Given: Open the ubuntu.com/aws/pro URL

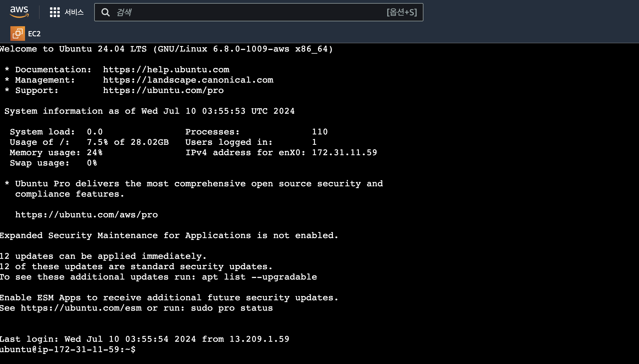Looking at the screenshot, I should (x=86, y=215).
